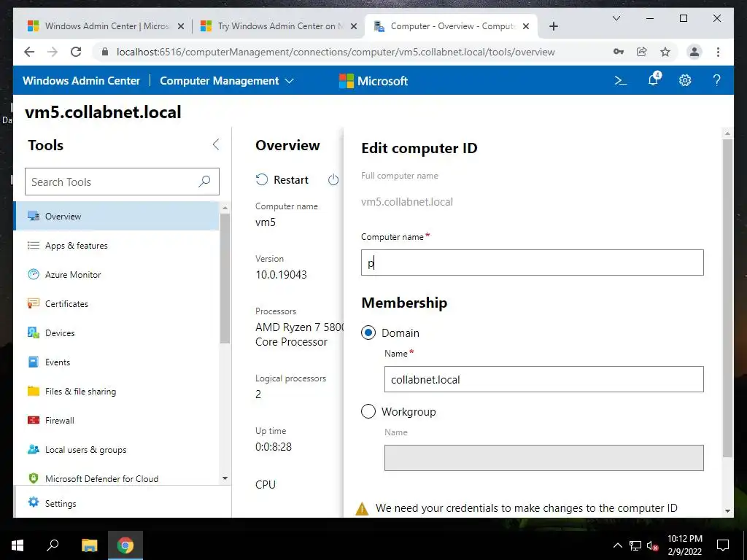
Task: Open the Windows Start menu
Action: (x=18, y=545)
